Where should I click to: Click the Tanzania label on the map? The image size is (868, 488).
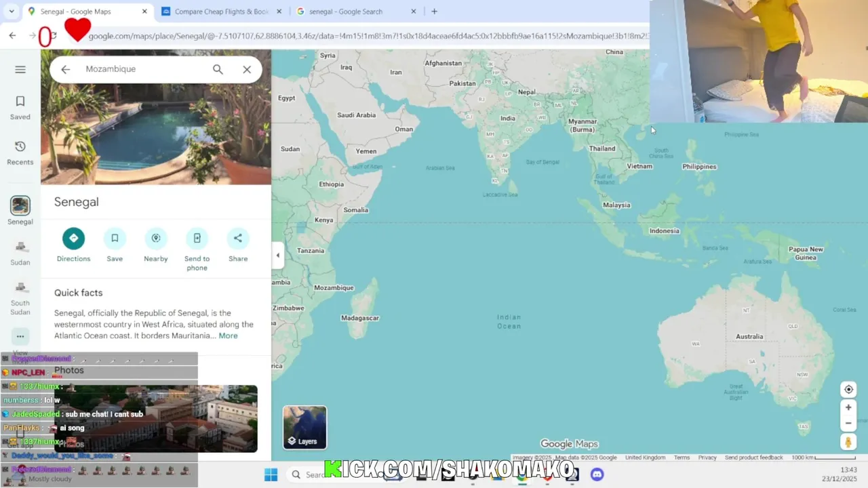[311, 250]
